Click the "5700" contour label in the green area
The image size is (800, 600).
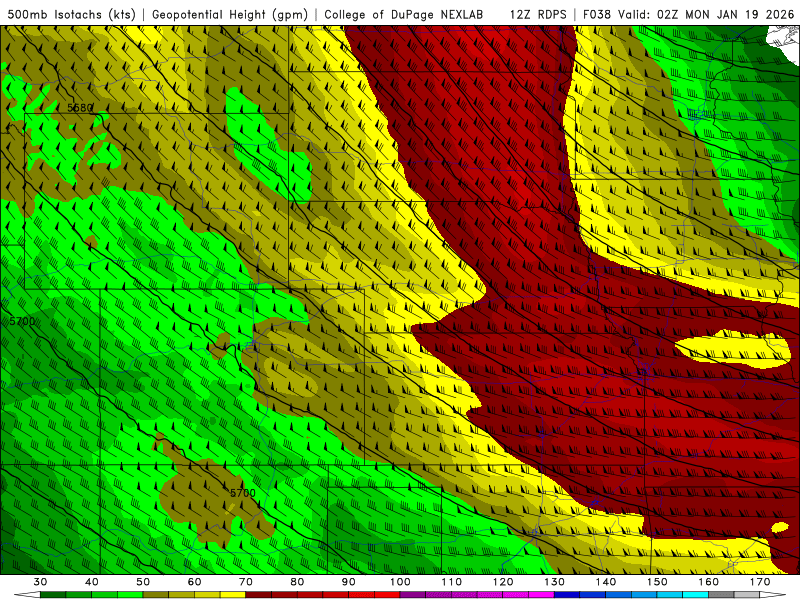pos(22,321)
